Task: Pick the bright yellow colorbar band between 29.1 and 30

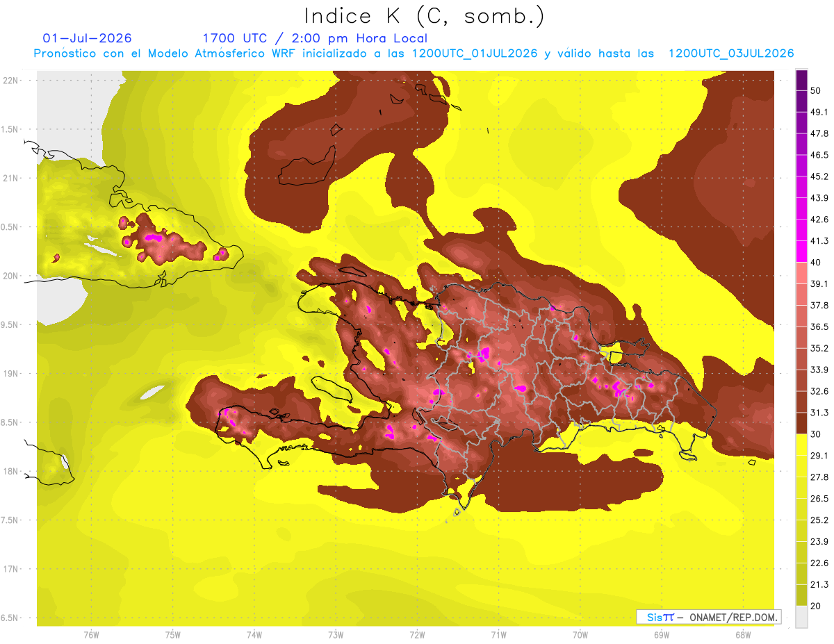Action: click(x=802, y=445)
